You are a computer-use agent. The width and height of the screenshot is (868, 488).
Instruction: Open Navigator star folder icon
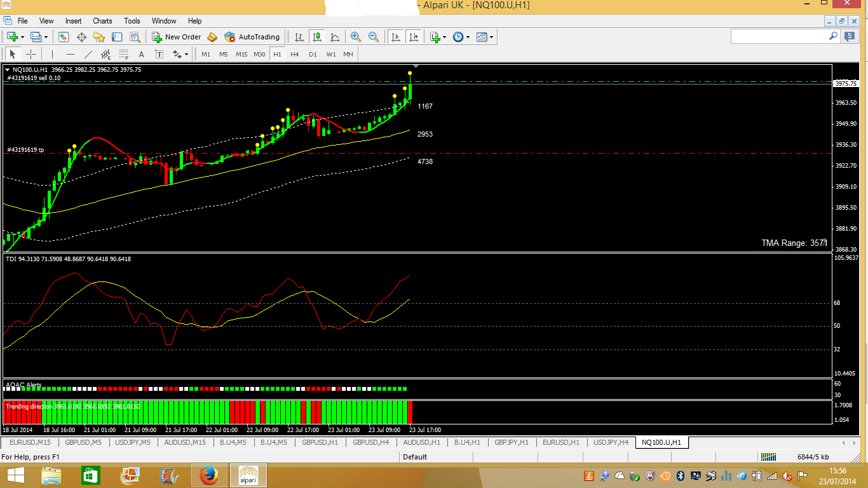tap(99, 37)
